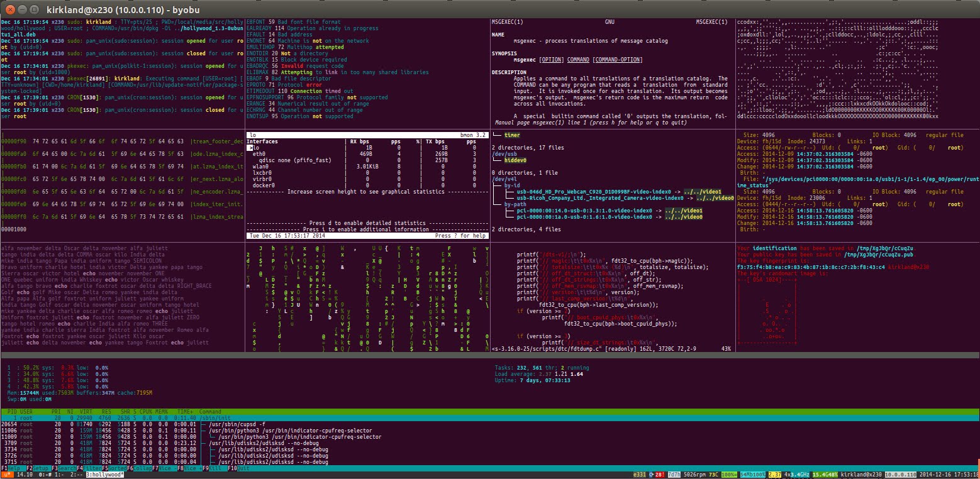The height and width of the screenshot is (479, 980).
Task: Select the PID 3709 udisksd process row
Action: point(490,443)
